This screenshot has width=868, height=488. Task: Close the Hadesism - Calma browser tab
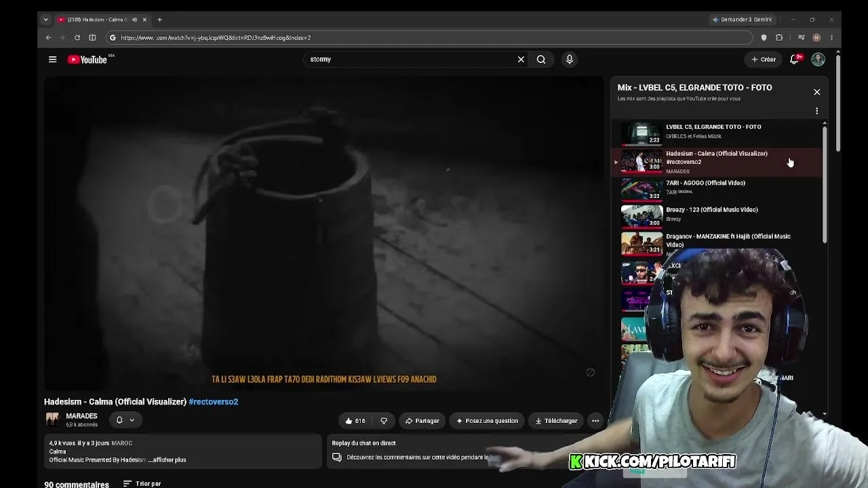[144, 20]
